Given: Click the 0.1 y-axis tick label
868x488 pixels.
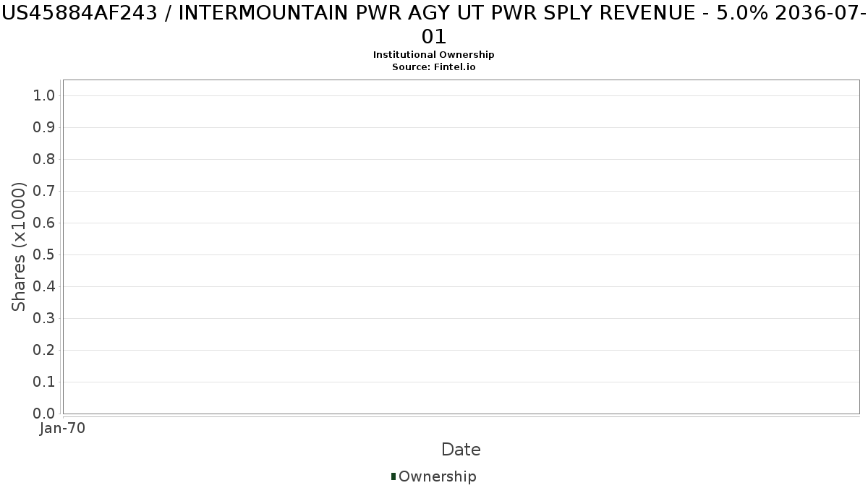Looking at the screenshot, I should coord(44,382).
